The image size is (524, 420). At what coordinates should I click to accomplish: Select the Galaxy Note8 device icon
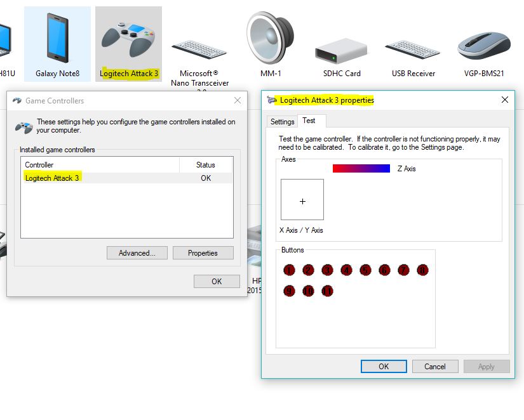57,37
